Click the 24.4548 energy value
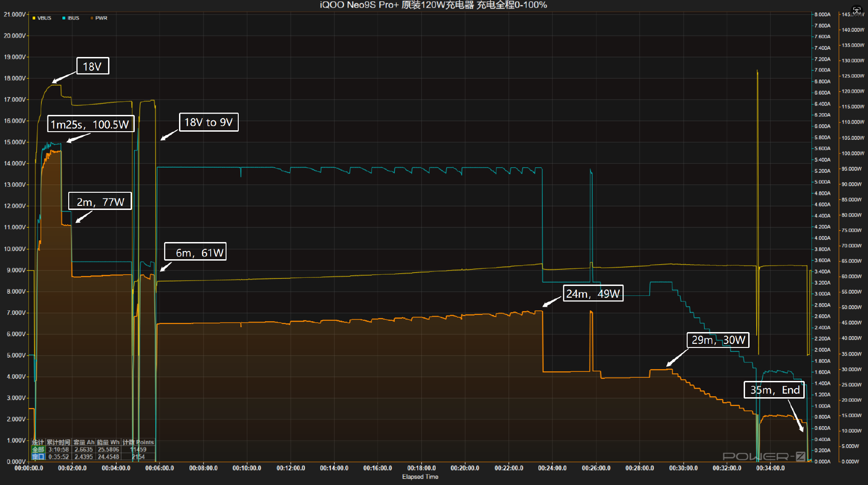The height and width of the screenshot is (485, 868). [108, 456]
